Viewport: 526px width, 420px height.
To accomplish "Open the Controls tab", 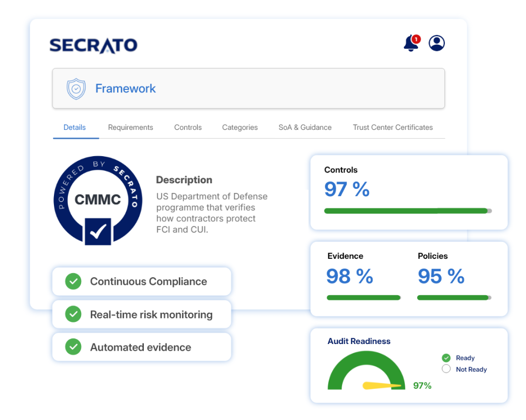I will pyautogui.click(x=188, y=127).
